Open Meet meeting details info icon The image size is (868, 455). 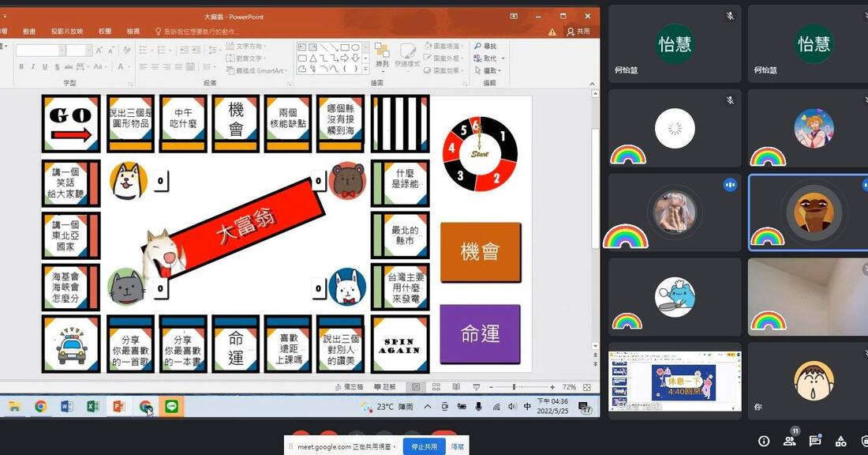pos(764,441)
